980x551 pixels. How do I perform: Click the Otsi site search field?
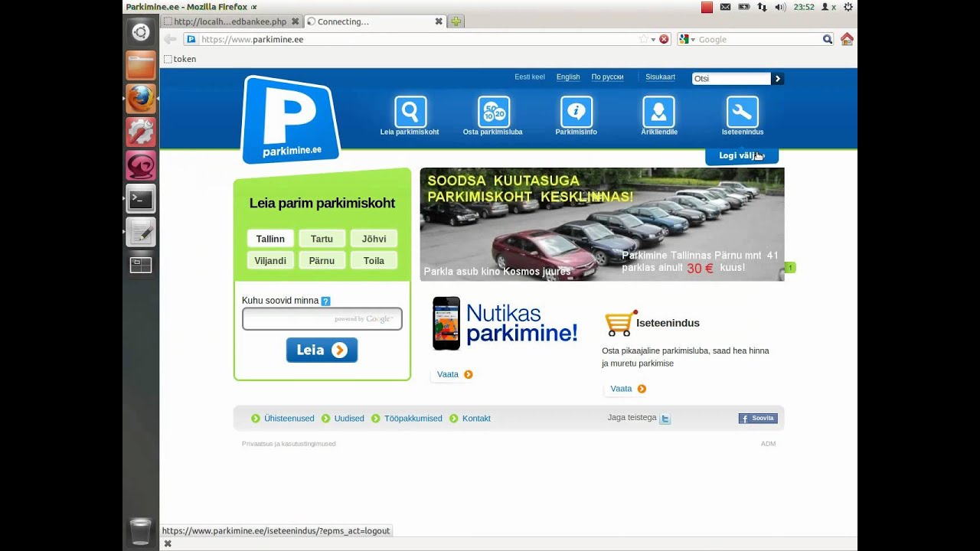[x=731, y=79]
